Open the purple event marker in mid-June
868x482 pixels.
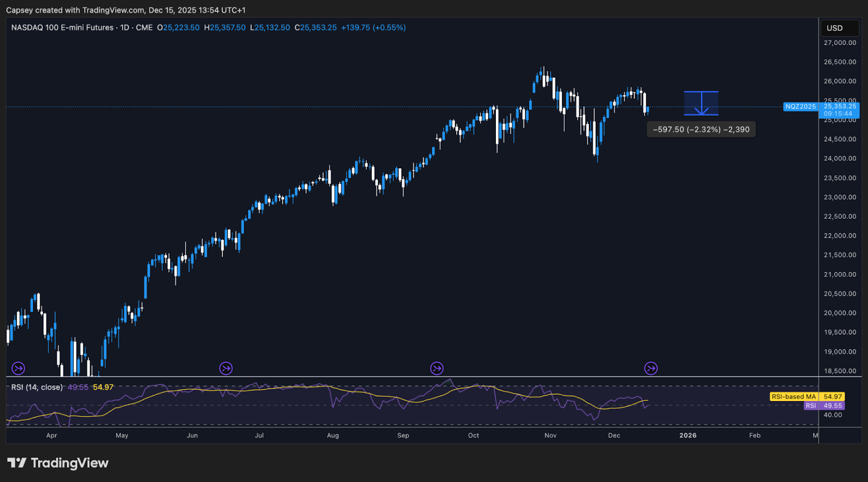pyautogui.click(x=226, y=369)
